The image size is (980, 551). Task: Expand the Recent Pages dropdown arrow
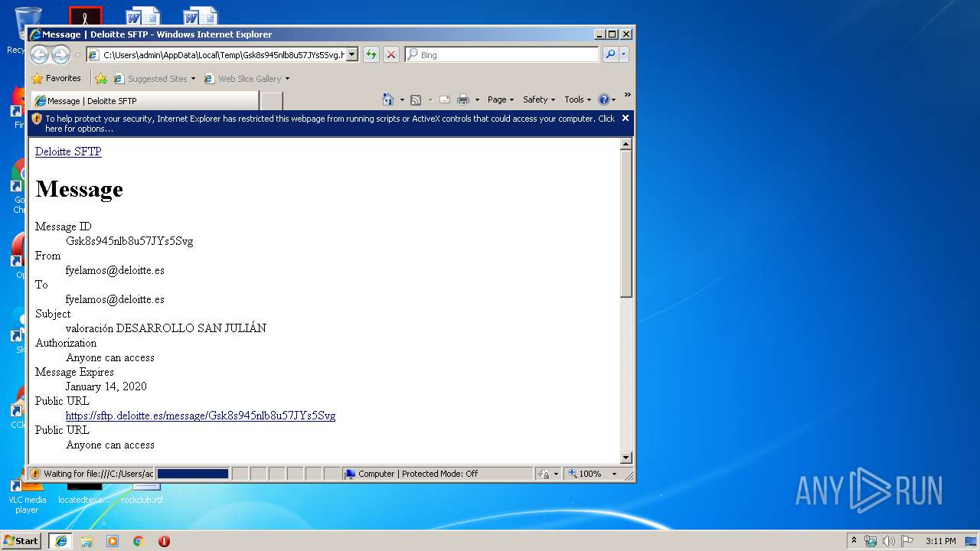(77, 55)
